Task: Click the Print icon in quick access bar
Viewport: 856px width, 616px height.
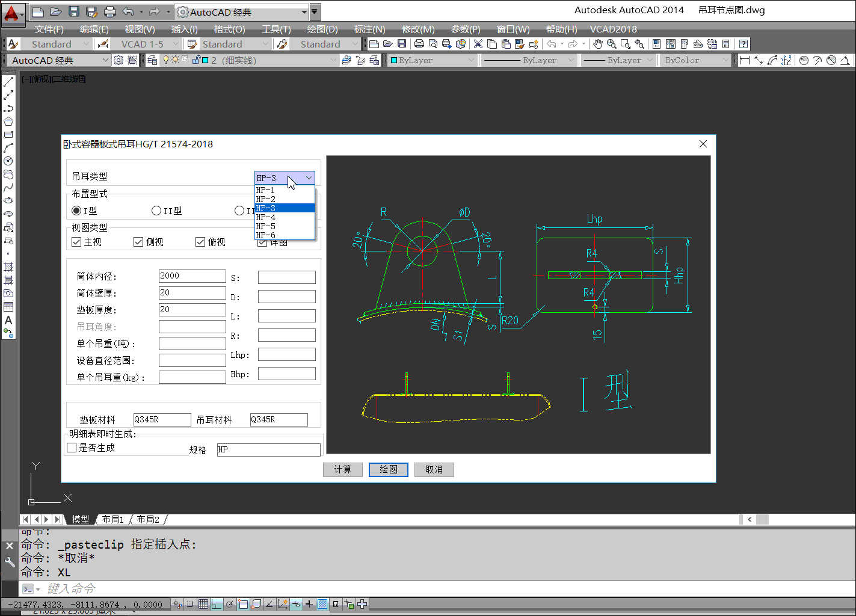Action: point(110,11)
